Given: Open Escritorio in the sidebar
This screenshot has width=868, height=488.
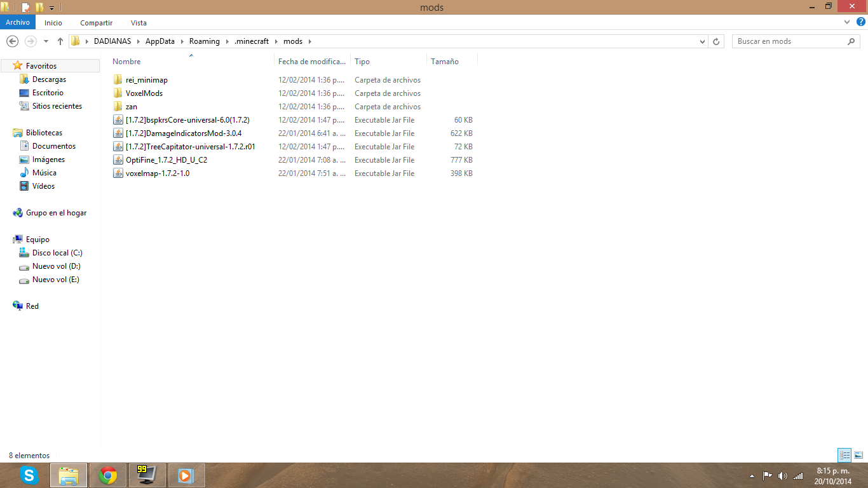Looking at the screenshot, I should coord(48,93).
